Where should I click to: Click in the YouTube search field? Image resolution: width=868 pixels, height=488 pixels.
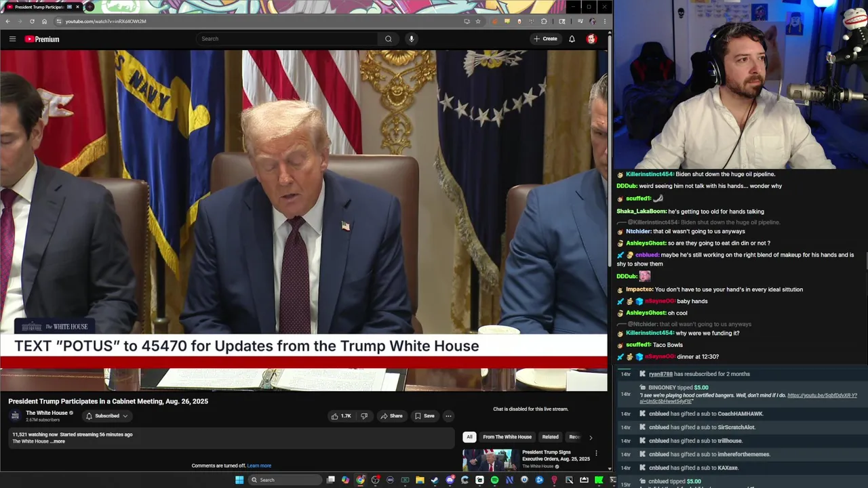click(288, 39)
